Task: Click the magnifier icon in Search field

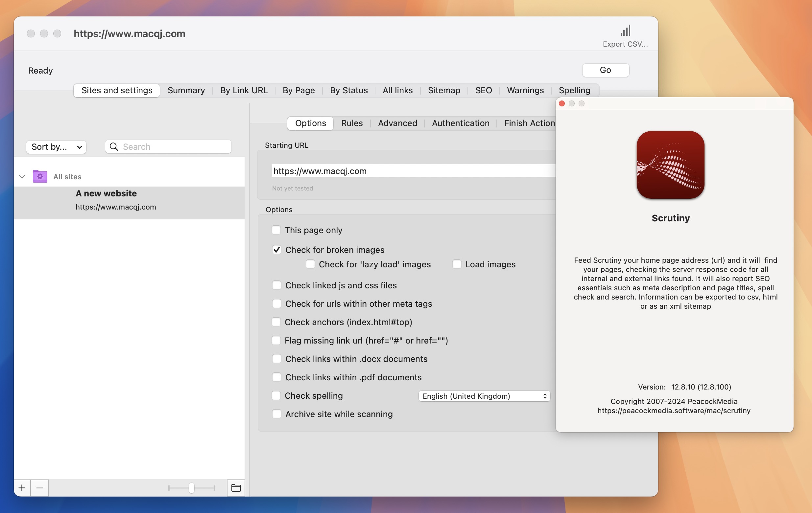Action: tap(114, 146)
